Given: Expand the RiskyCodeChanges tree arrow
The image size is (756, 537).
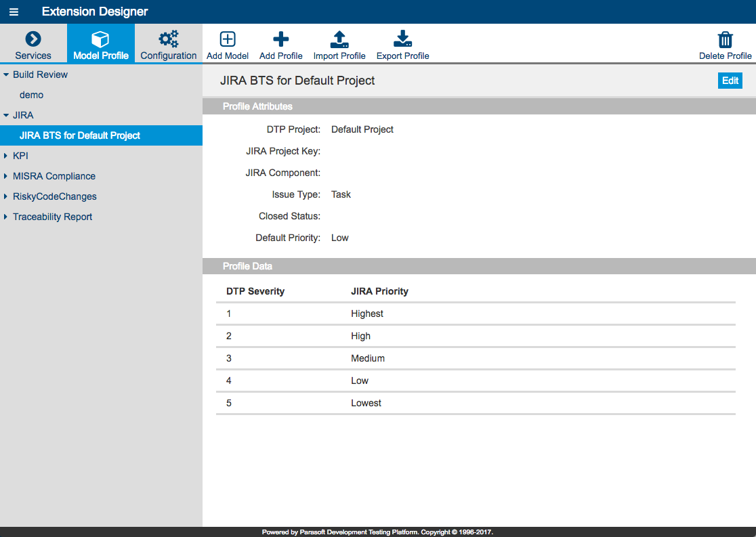Looking at the screenshot, I should (6, 196).
